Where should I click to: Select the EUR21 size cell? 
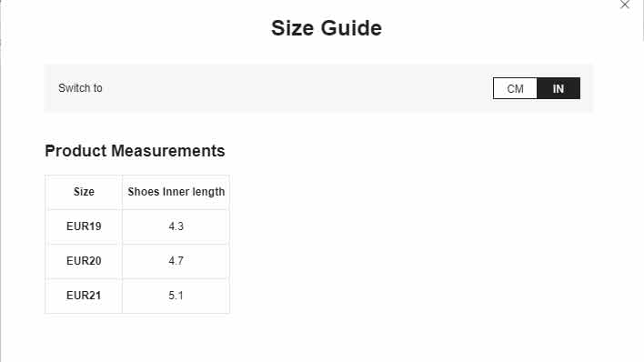84,296
